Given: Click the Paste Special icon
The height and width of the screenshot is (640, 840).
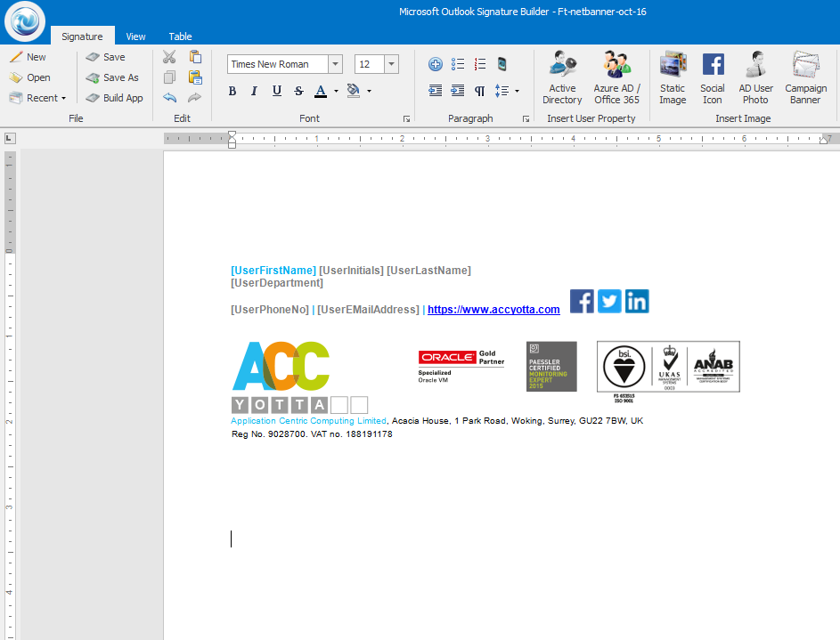Looking at the screenshot, I should pyautogui.click(x=195, y=77).
